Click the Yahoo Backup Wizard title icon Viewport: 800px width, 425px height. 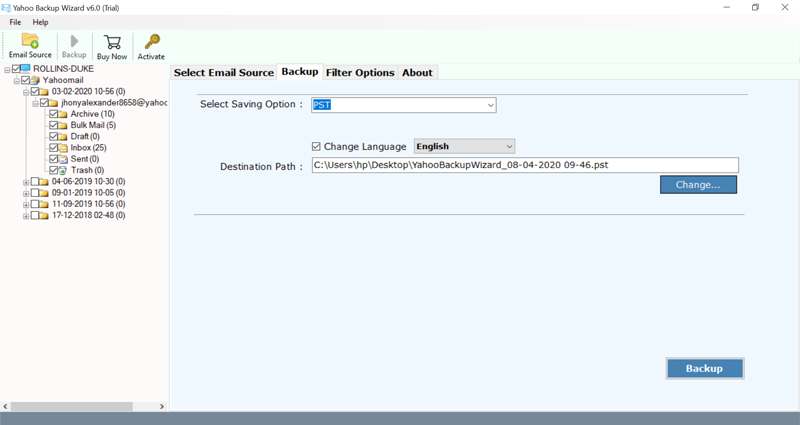pos(6,8)
